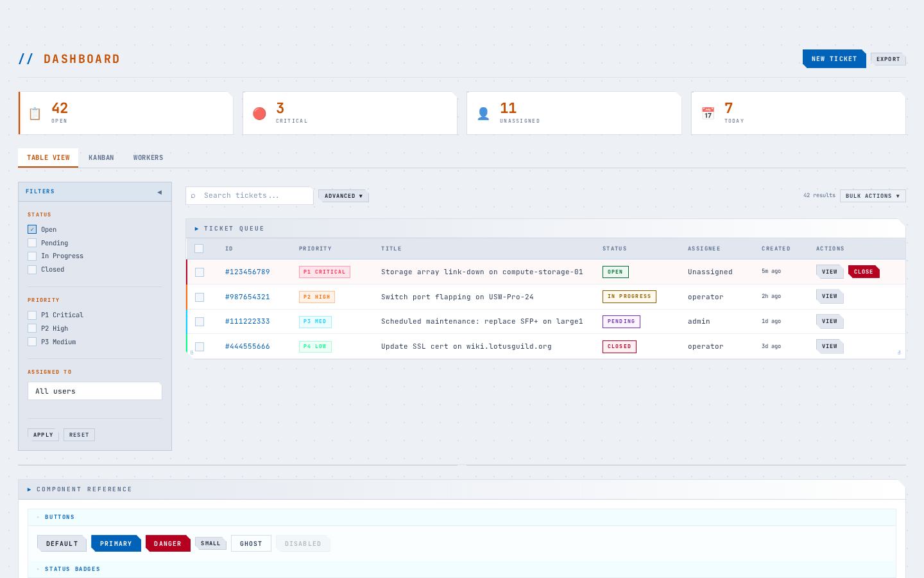Click the Default sample button
Screen dimensions: 924x578
tap(62, 543)
